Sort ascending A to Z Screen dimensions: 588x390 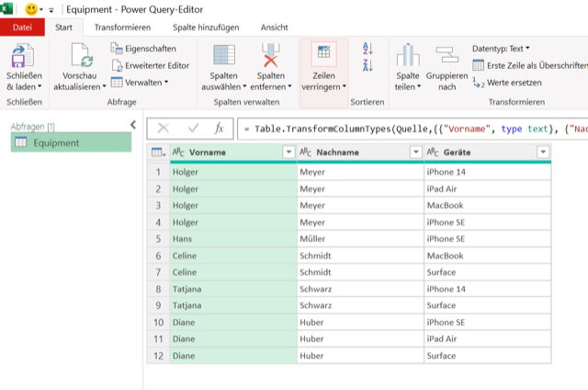[x=367, y=49]
